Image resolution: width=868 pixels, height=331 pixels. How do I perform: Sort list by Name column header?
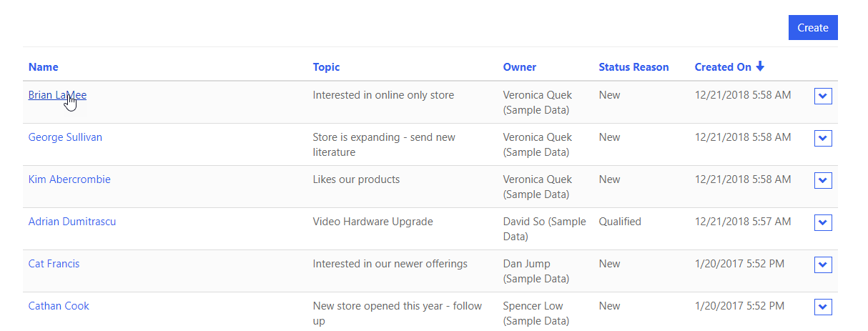click(x=44, y=67)
